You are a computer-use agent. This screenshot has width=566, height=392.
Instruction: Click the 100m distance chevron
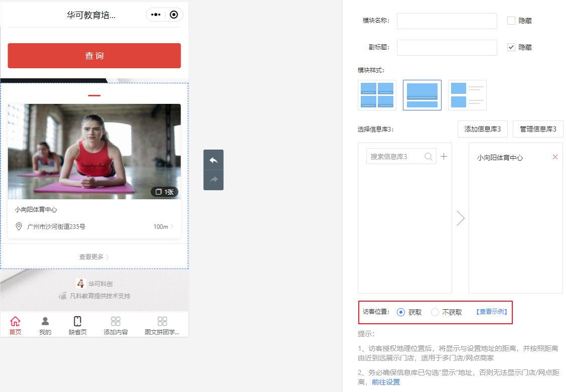click(x=172, y=226)
